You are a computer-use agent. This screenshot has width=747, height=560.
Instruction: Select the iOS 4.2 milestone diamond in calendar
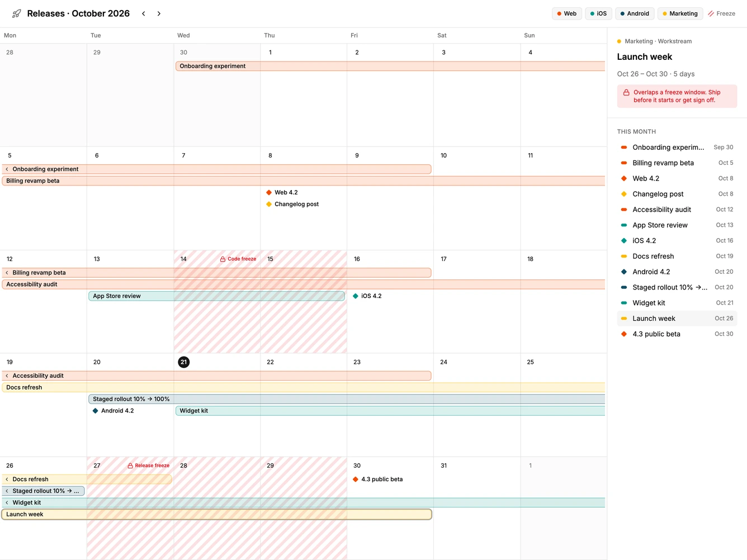[x=356, y=296]
